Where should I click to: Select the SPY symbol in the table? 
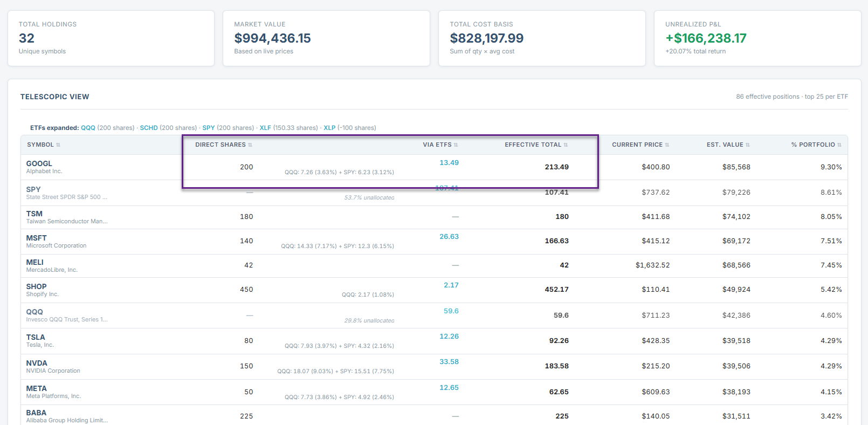tap(33, 189)
